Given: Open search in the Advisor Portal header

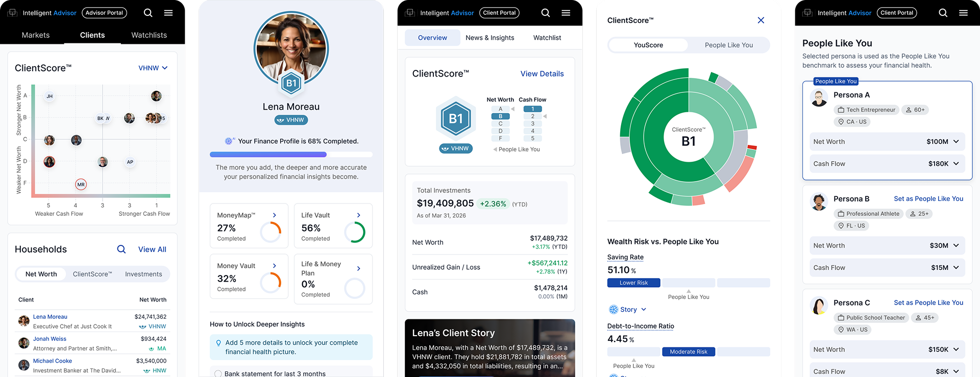Looking at the screenshot, I should 148,13.
